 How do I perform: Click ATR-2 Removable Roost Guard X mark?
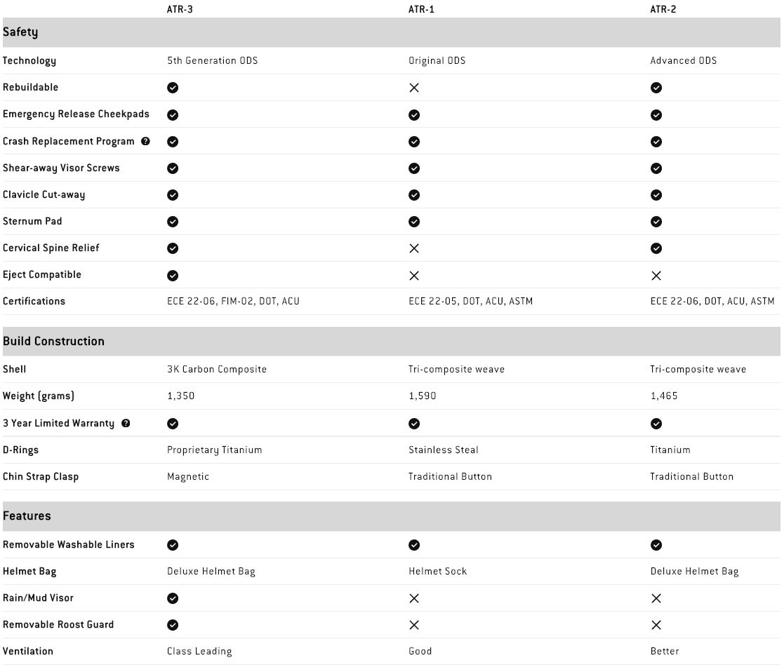[x=656, y=625]
